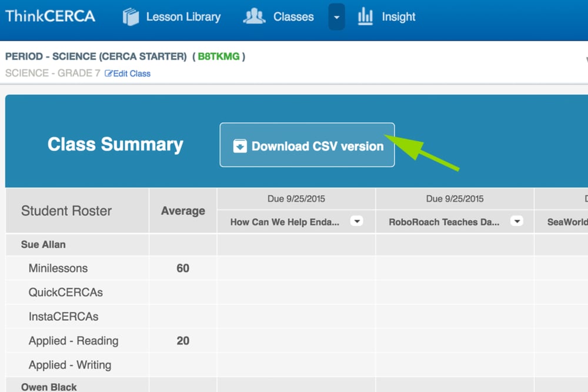Click the download icon on CSV button

(x=240, y=146)
